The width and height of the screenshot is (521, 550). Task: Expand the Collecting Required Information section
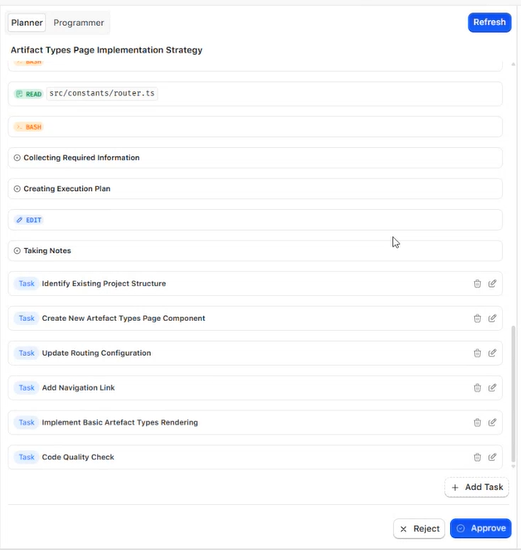tap(255, 158)
